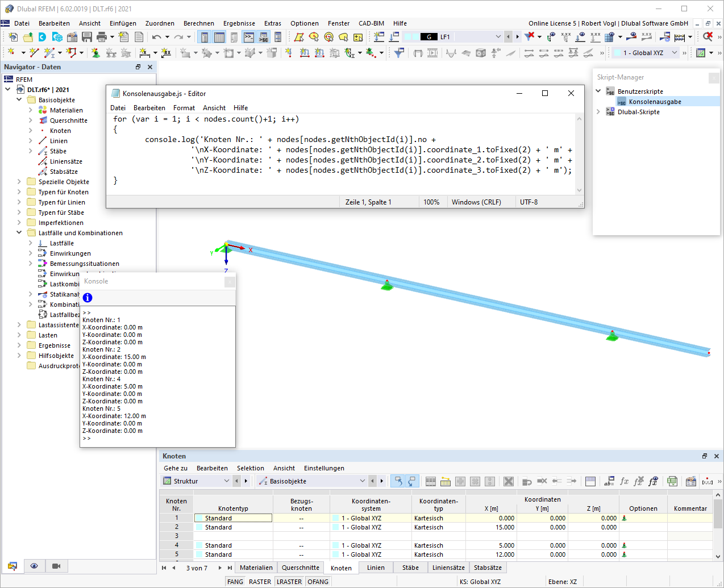Go to first table page arrow
724x588 pixels.
pos(164,568)
